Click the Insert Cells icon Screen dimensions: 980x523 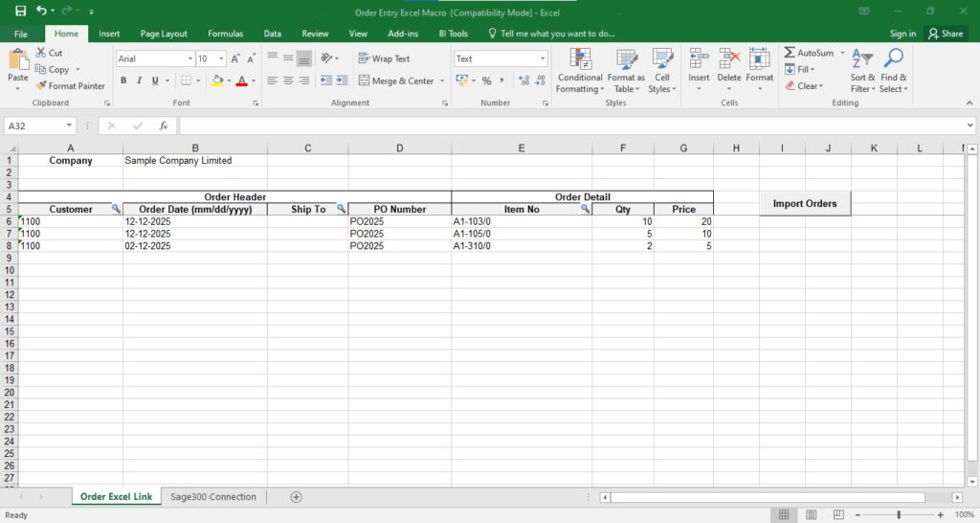699,58
